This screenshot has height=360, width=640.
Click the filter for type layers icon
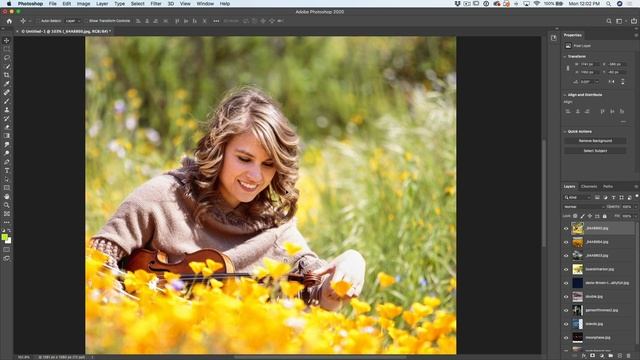613,198
